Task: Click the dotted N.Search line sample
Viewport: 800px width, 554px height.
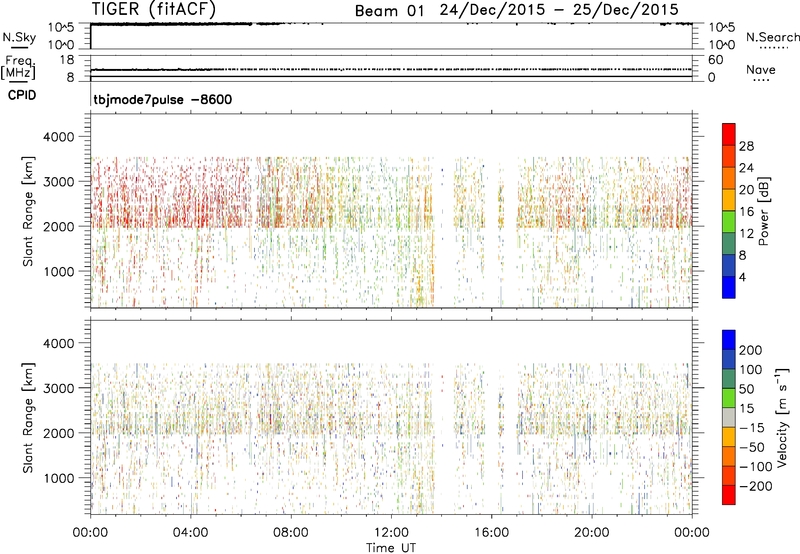Action: pos(774,48)
